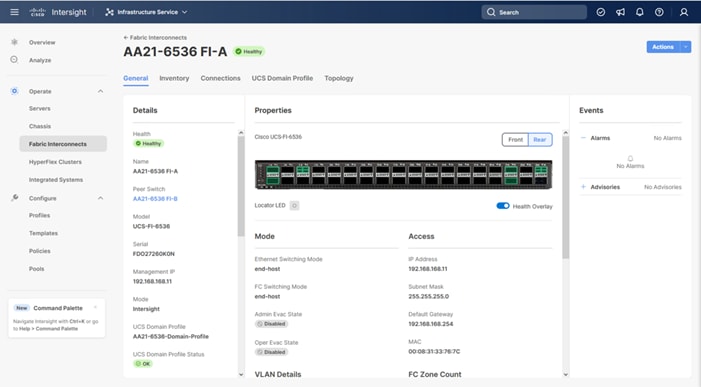Open the notifications bell icon
This screenshot has height=387, width=701.
(640, 12)
